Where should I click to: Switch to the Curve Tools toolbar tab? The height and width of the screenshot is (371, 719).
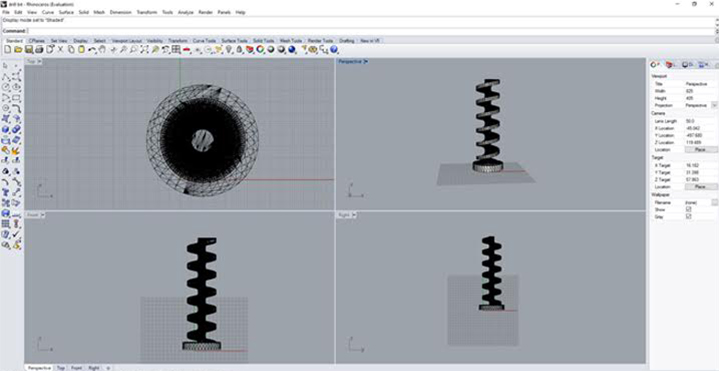pos(205,41)
